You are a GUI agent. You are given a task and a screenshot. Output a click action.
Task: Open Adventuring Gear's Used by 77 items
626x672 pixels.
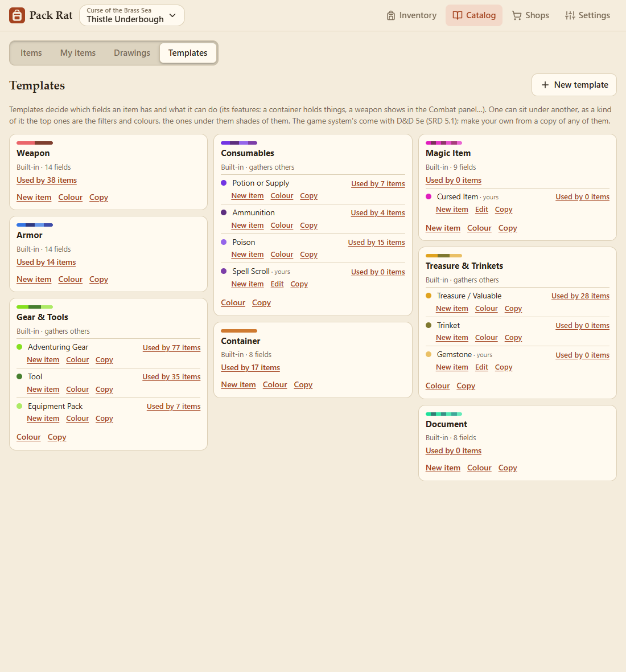(x=172, y=347)
